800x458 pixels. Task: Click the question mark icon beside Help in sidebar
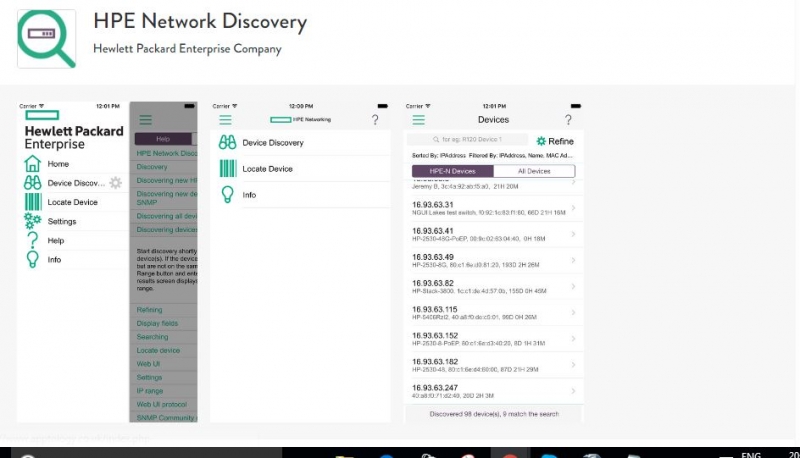pyautogui.click(x=32, y=240)
